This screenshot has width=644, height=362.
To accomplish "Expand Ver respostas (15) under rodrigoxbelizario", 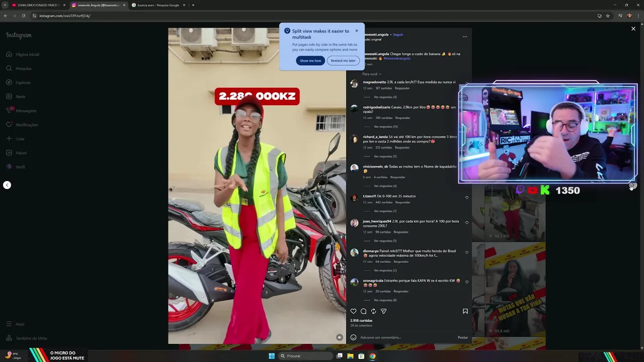I will click(386, 127).
